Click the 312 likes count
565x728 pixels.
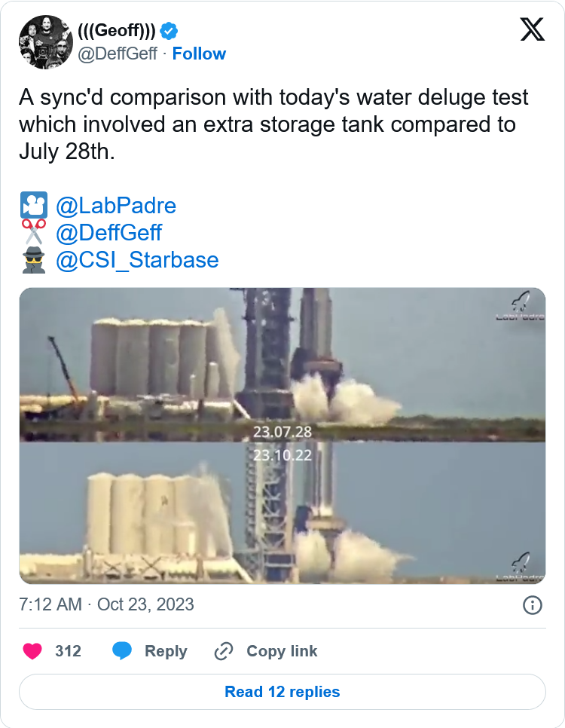pyautogui.click(x=68, y=651)
